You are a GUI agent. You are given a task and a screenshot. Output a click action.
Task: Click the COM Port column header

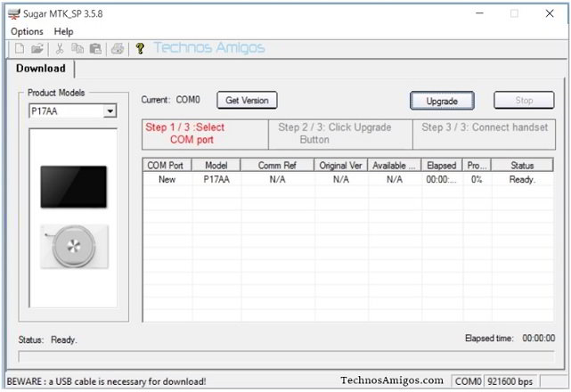167,166
